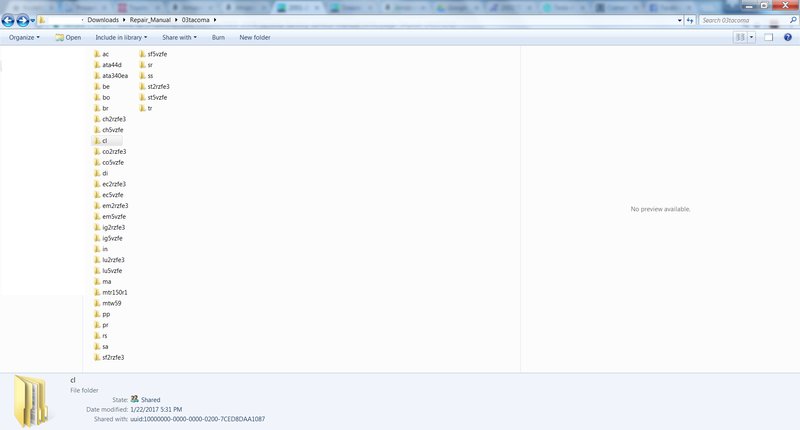Image resolution: width=800 pixels, height=430 pixels.
Task: Select the highlighted cl folder
Action: (x=106, y=141)
